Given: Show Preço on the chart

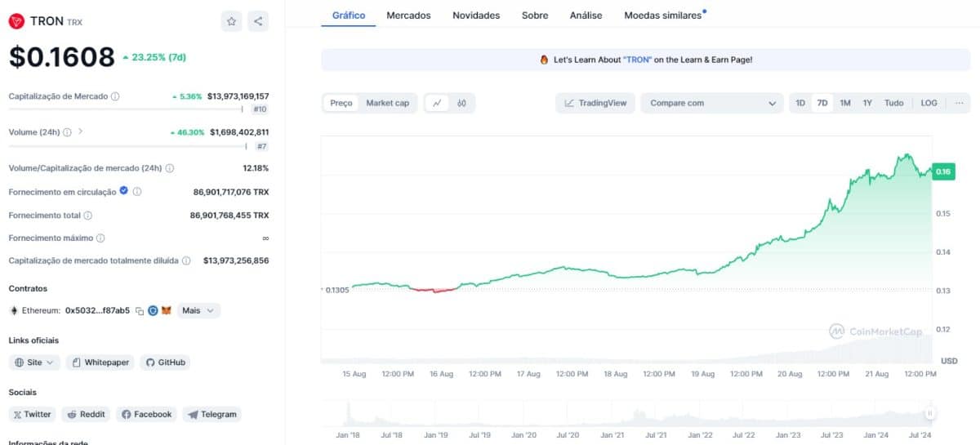Looking at the screenshot, I should click(x=341, y=103).
